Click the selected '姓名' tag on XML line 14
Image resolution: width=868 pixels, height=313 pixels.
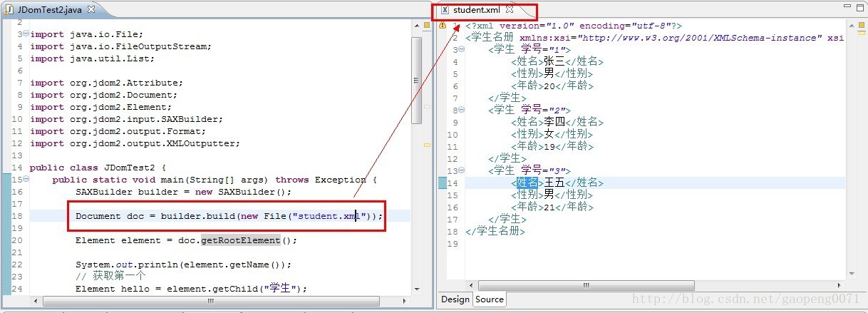click(527, 183)
